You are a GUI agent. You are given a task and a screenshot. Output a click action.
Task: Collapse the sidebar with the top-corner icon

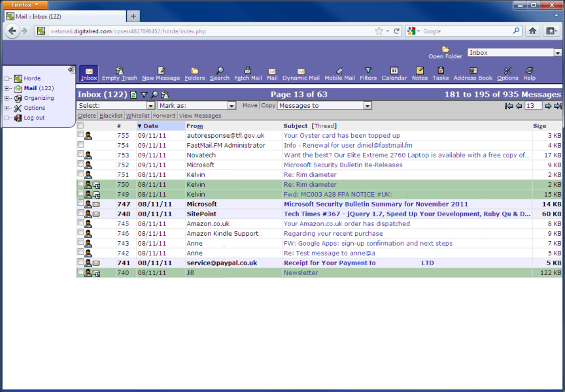[71, 70]
